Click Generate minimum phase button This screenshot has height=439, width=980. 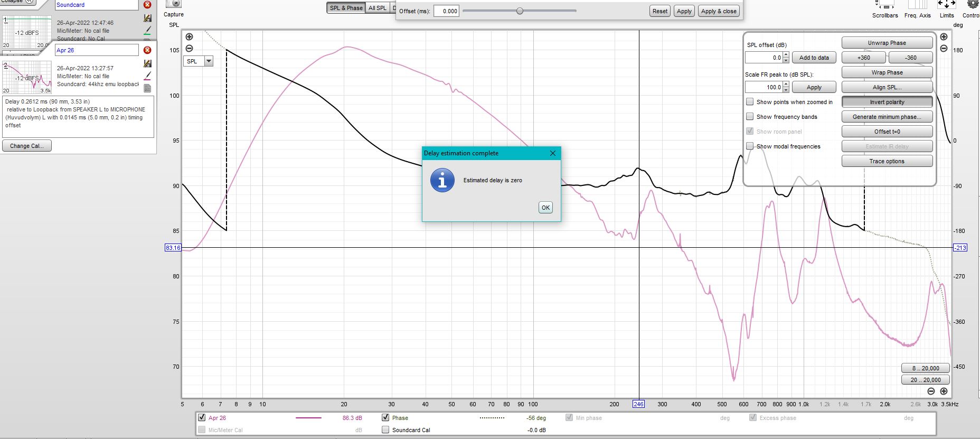887,117
